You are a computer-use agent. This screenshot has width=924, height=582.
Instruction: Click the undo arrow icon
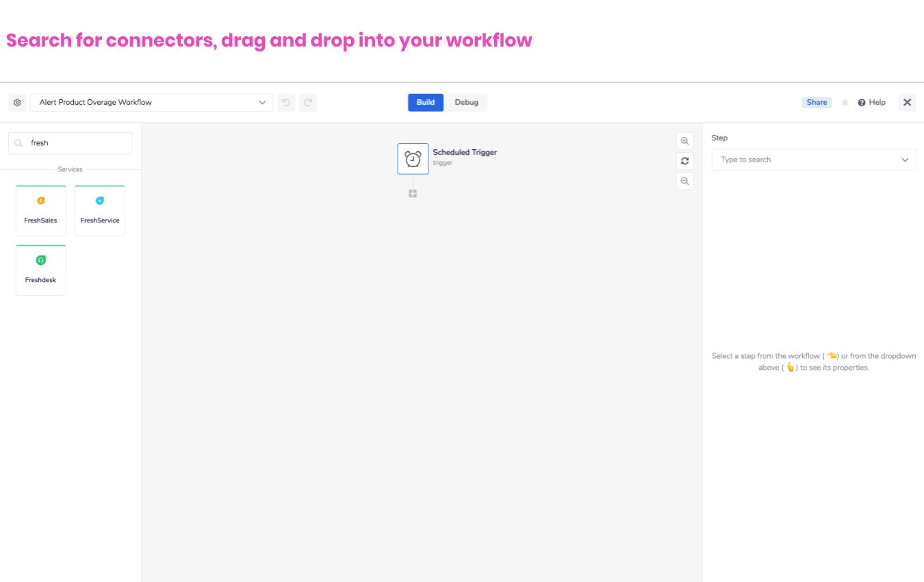286,103
